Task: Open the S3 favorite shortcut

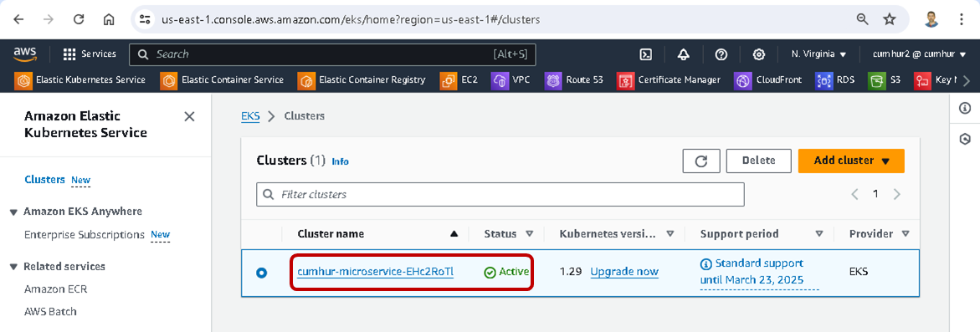Action: tap(885, 80)
